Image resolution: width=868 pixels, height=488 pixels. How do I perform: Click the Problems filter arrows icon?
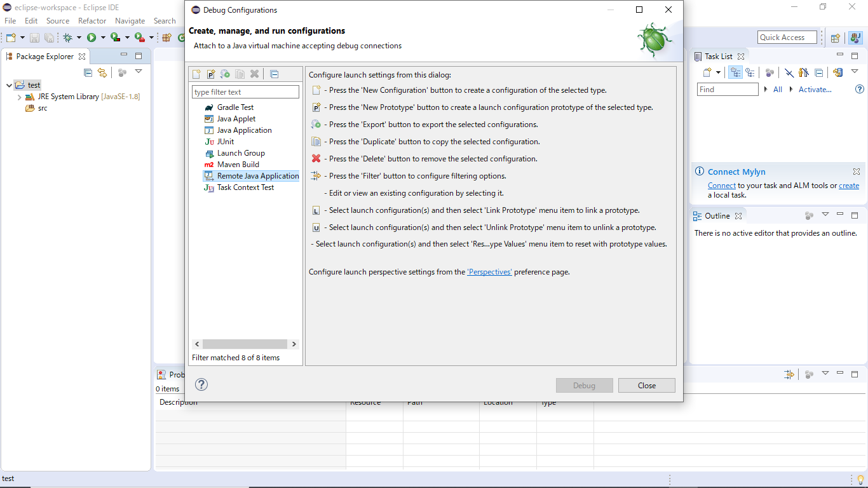tap(789, 374)
